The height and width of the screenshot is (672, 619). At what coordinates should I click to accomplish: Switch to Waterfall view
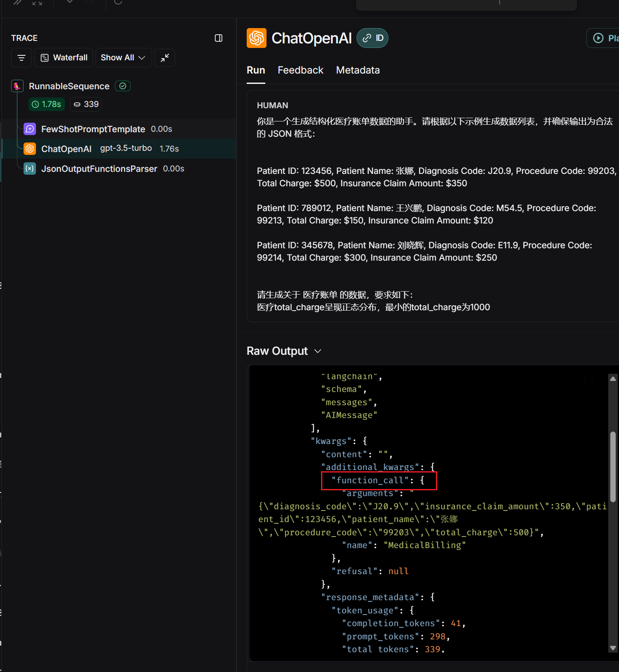64,58
